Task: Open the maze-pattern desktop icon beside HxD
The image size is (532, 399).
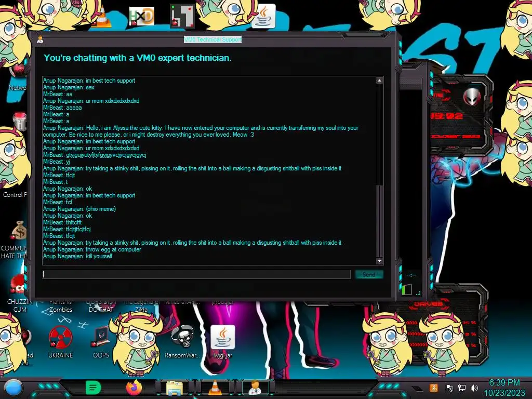Action: [182, 16]
